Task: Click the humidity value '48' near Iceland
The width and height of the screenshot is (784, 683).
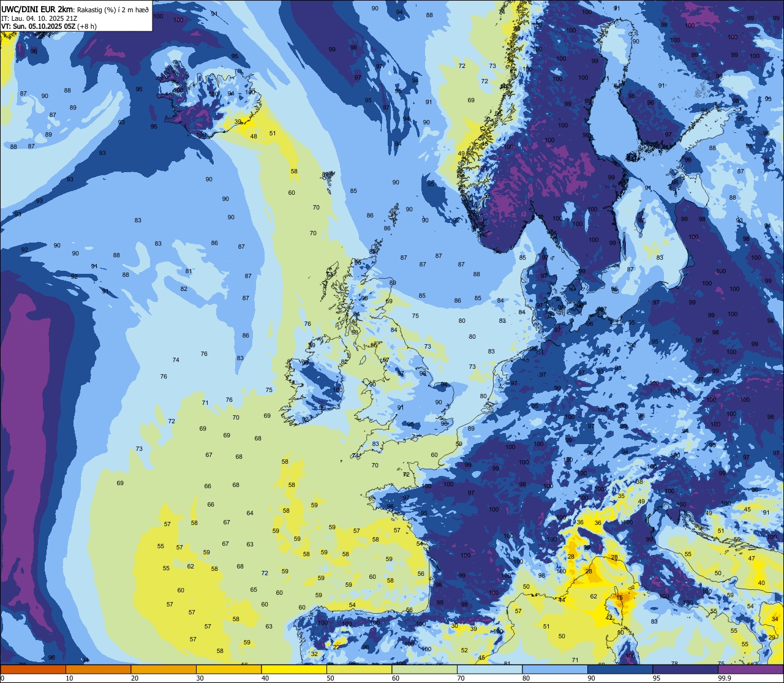Action: [x=254, y=137]
